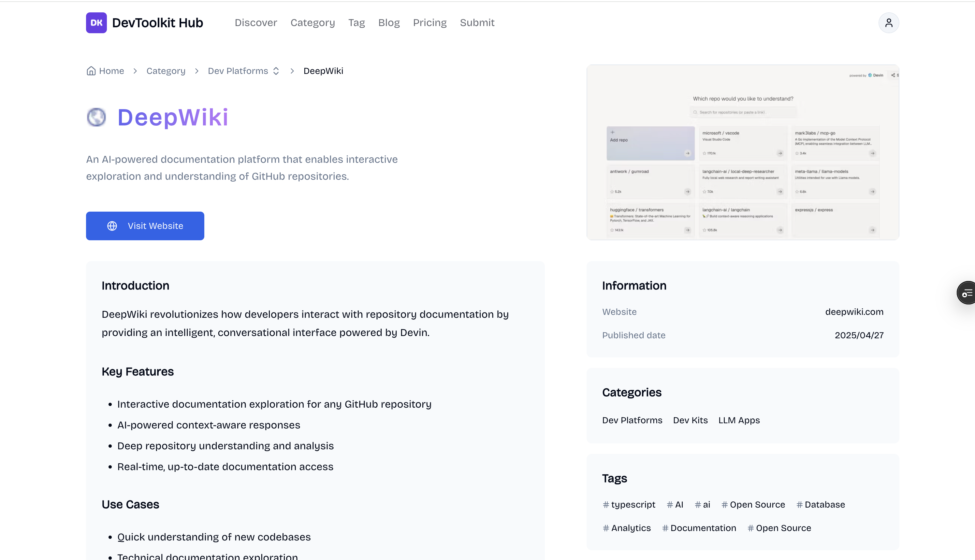The image size is (975, 560).
Task: Open the Discover menu
Action: 255,23
